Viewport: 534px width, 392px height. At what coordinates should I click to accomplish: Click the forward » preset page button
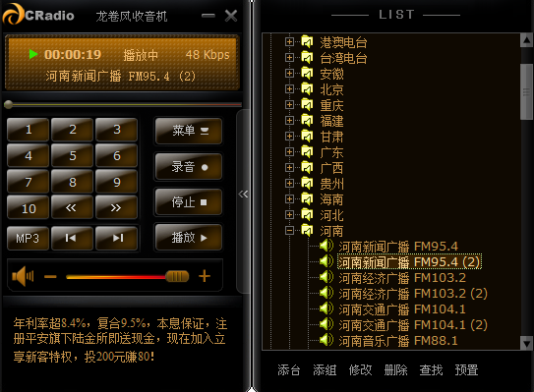(x=116, y=207)
